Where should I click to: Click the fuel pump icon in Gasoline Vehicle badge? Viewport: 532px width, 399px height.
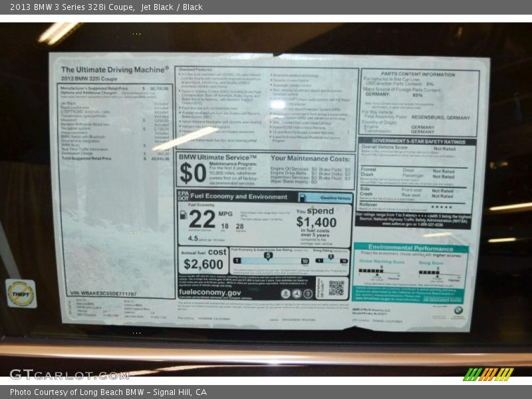click(x=303, y=198)
